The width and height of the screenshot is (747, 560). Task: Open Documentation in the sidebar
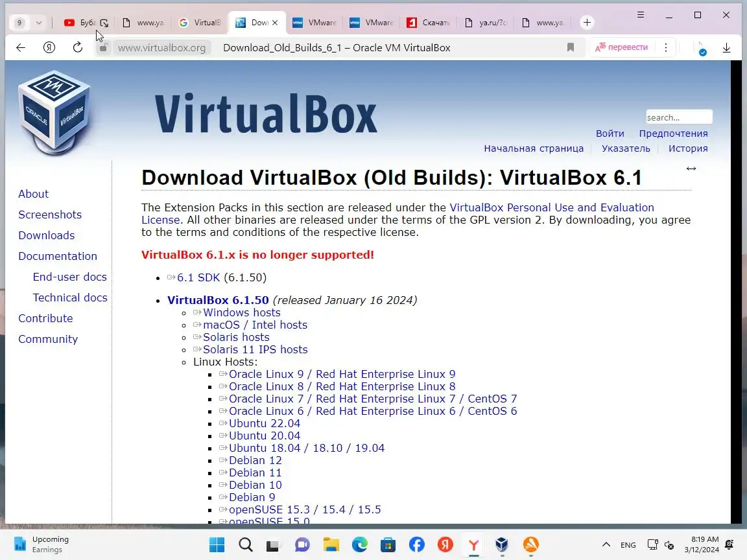point(58,256)
